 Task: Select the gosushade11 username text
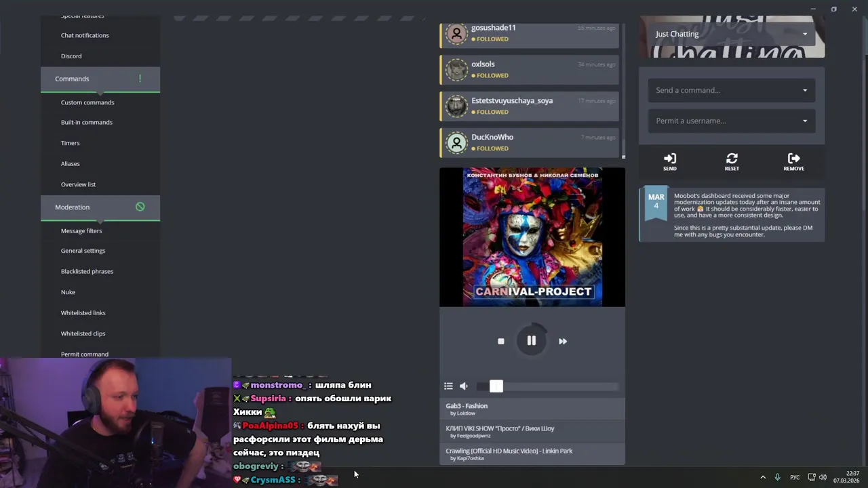(494, 28)
